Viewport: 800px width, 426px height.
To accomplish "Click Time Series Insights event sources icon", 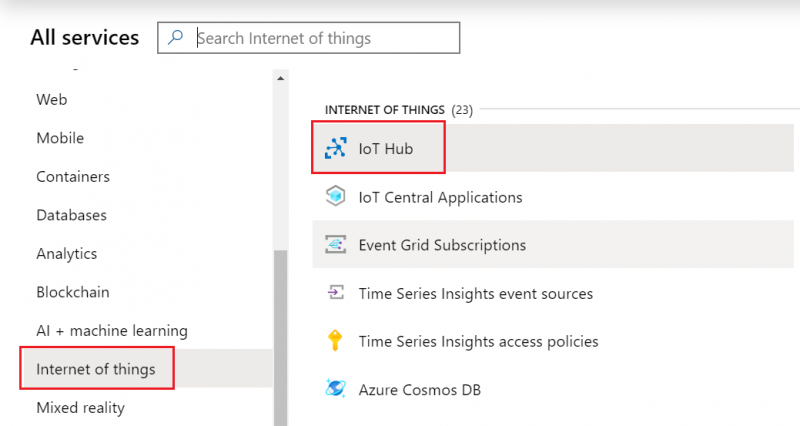I will [335, 293].
